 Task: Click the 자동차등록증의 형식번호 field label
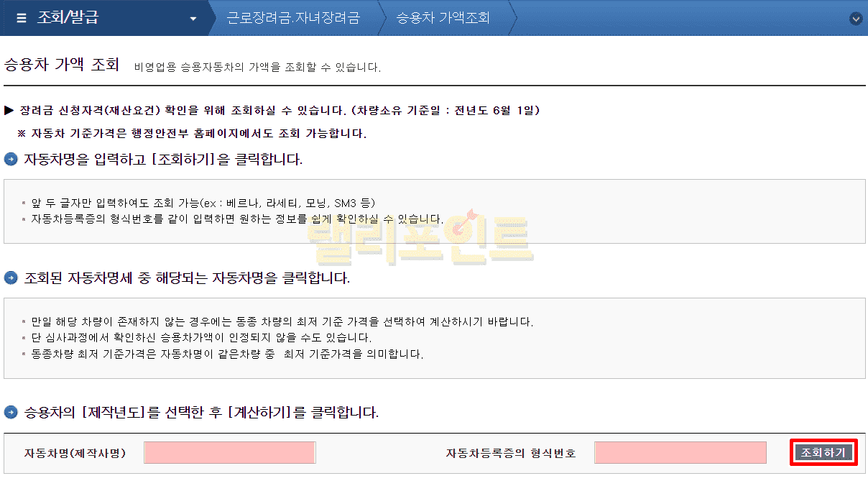pyautogui.click(x=510, y=454)
